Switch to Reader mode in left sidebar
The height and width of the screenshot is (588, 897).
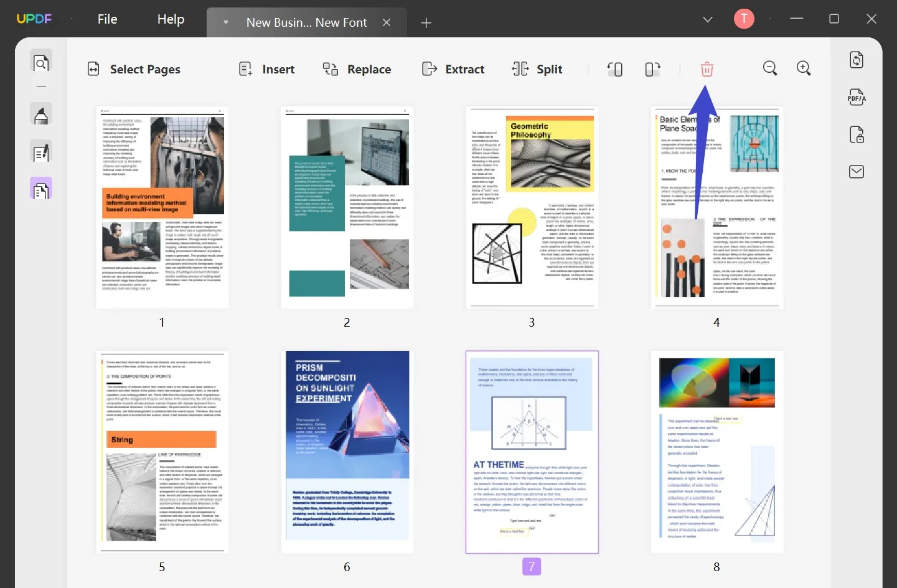coord(41,63)
